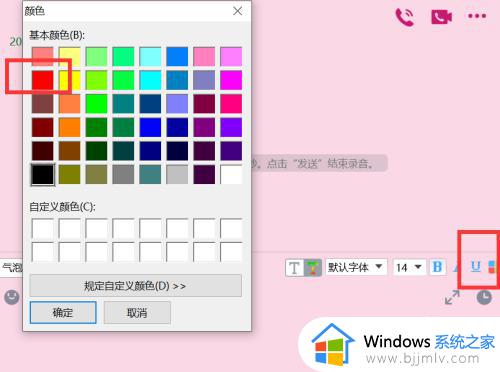Open message history clock icon

tap(484, 297)
